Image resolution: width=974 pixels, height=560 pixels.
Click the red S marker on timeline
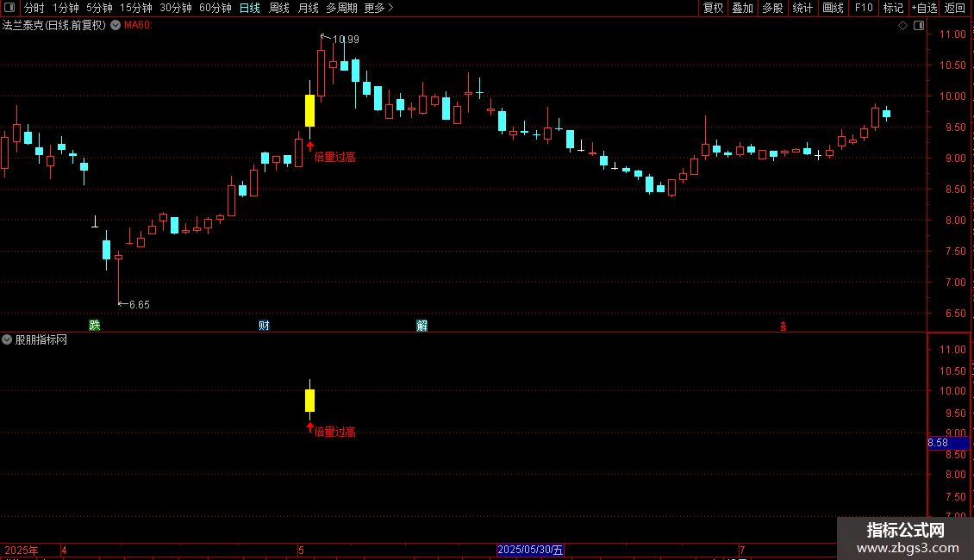(x=784, y=327)
